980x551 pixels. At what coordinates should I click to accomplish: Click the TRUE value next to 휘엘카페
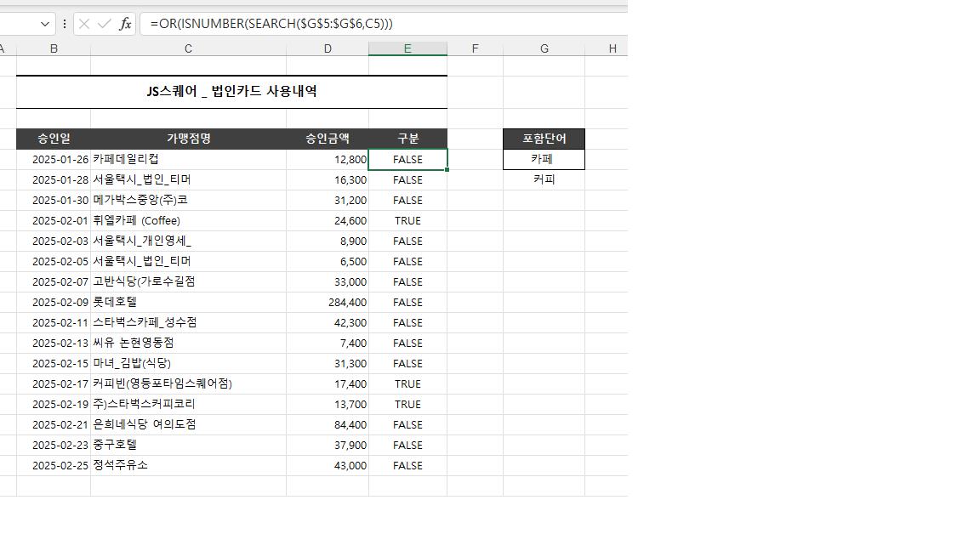407,220
